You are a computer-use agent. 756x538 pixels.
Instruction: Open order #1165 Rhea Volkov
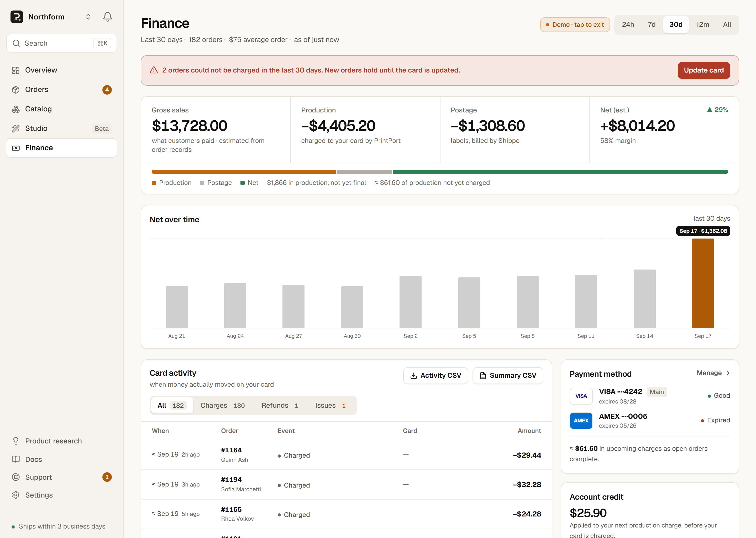(x=346, y=514)
